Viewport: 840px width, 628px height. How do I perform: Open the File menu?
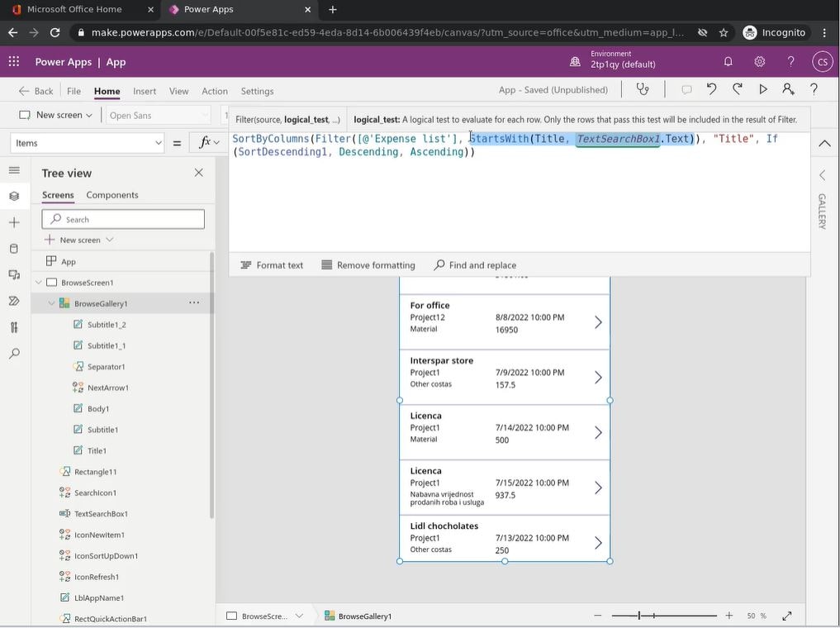(x=74, y=91)
